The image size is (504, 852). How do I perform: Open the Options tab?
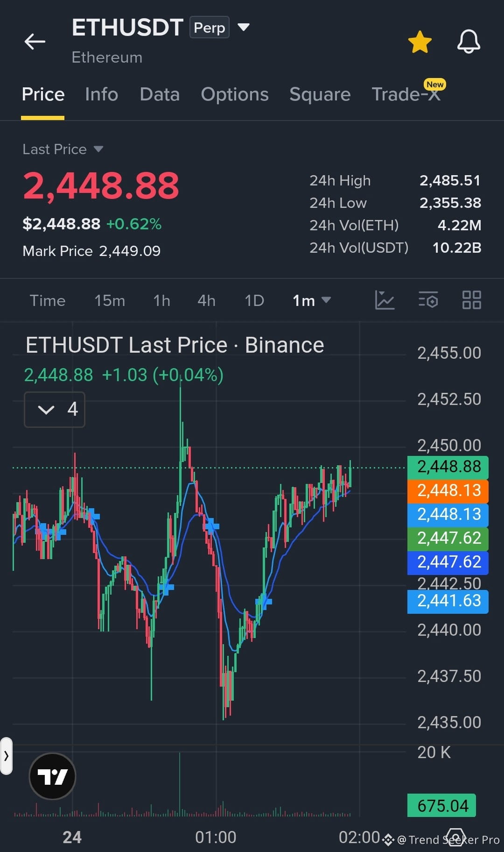[235, 94]
